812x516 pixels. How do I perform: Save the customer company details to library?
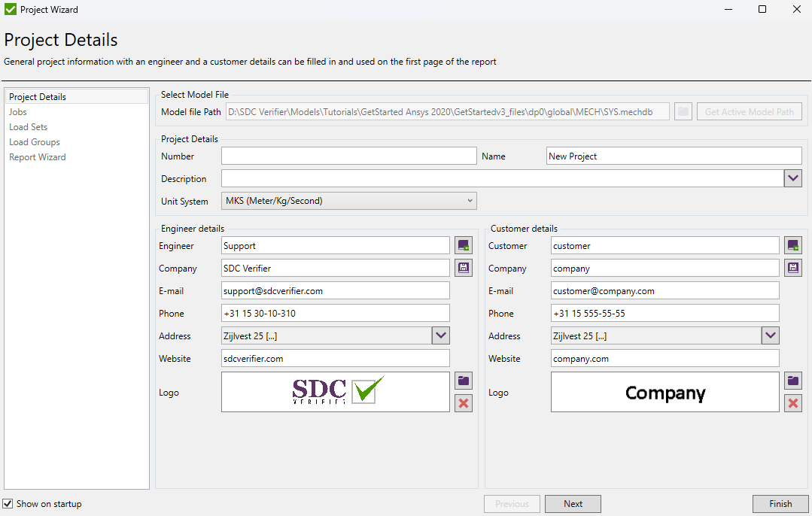point(792,267)
